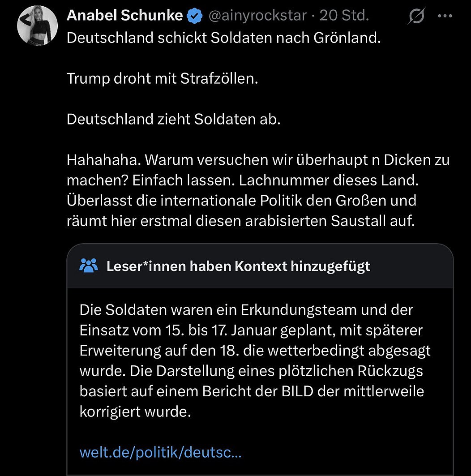
Task: Click the note sentence starting 'Die Soldaten waren'
Action: click(246, 309)
